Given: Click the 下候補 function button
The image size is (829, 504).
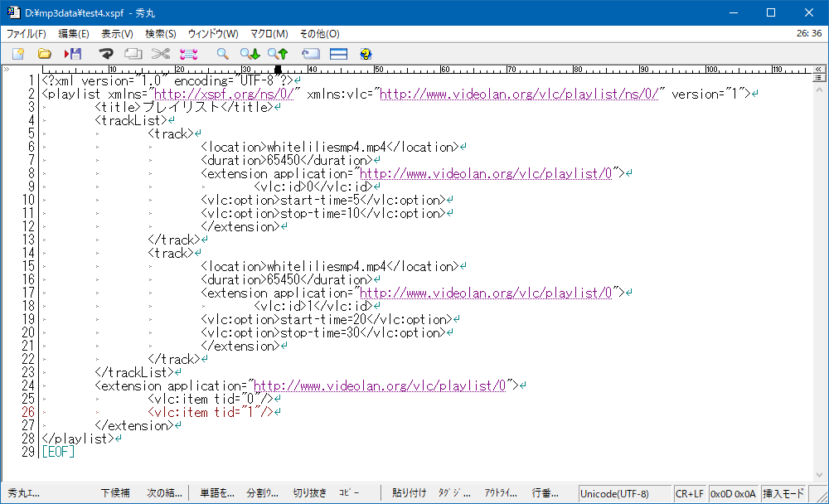Looking at the screenshot, I should pyautogui.click(x=115, y=493).
